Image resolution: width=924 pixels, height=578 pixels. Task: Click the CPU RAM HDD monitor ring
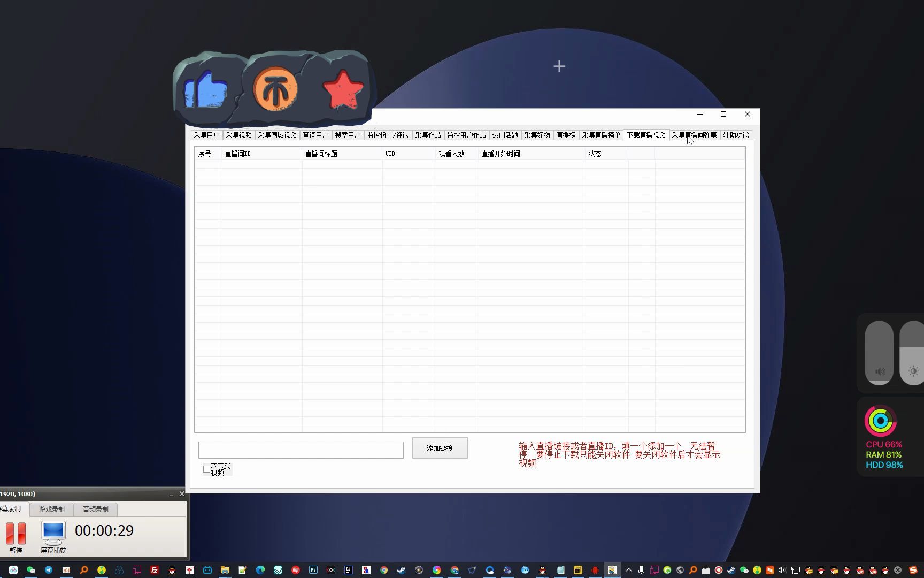point(881,421)
